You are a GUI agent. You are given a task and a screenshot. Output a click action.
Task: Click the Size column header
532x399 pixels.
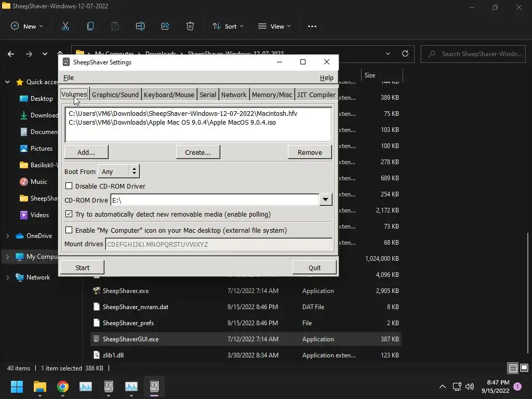click(382, 75)
